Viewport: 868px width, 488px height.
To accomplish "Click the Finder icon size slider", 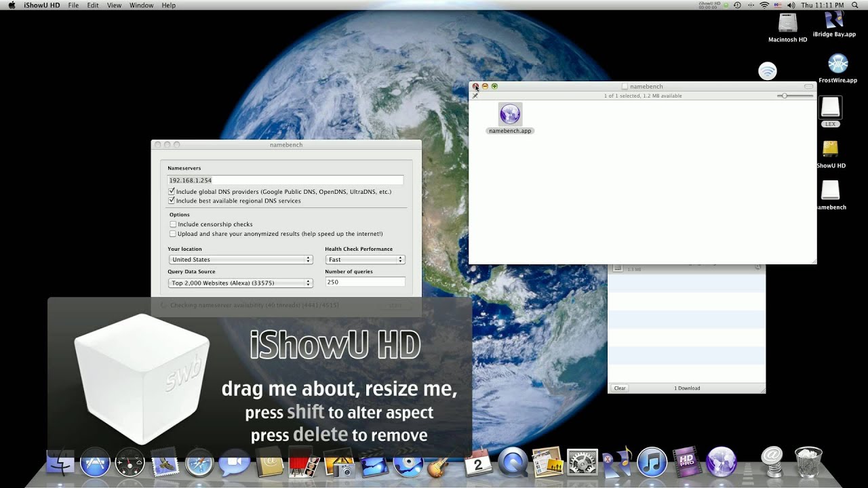I will coord(785,96).
